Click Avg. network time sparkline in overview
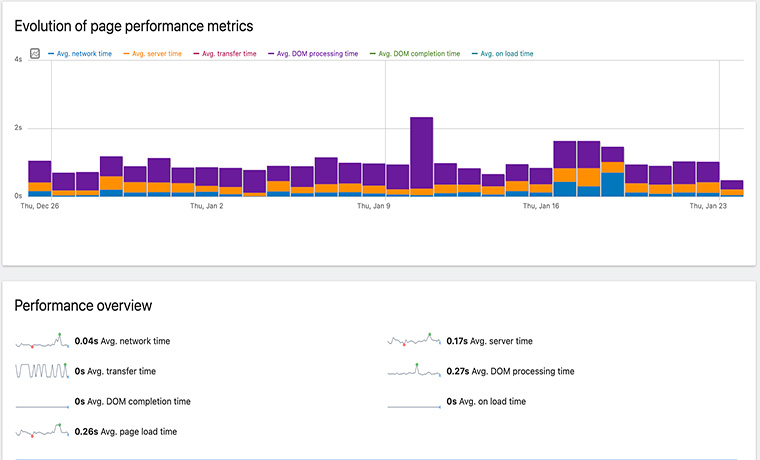The width and height of the screenshot is (760, 460). [x=41, y=341]
